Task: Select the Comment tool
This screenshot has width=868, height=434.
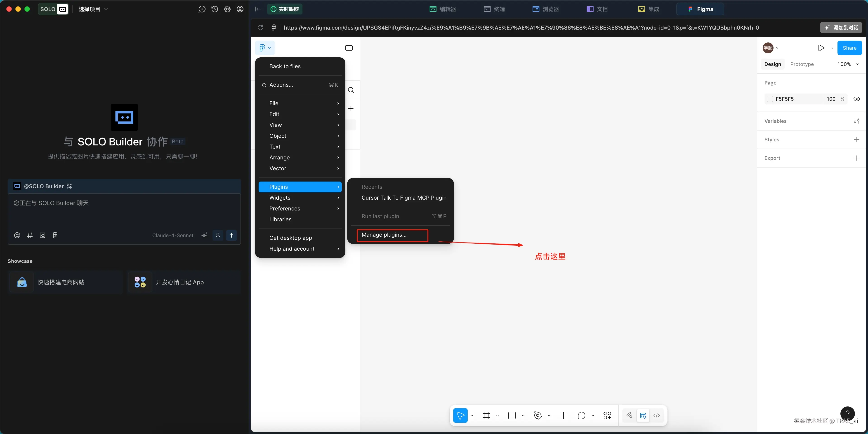Action: [x=581, y=415]
